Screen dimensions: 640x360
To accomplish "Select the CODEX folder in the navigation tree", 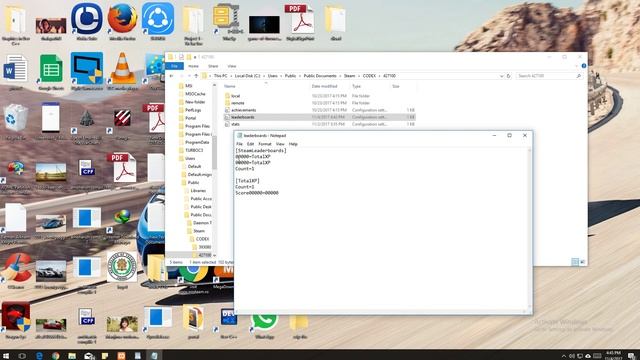I will coord(202,239).
